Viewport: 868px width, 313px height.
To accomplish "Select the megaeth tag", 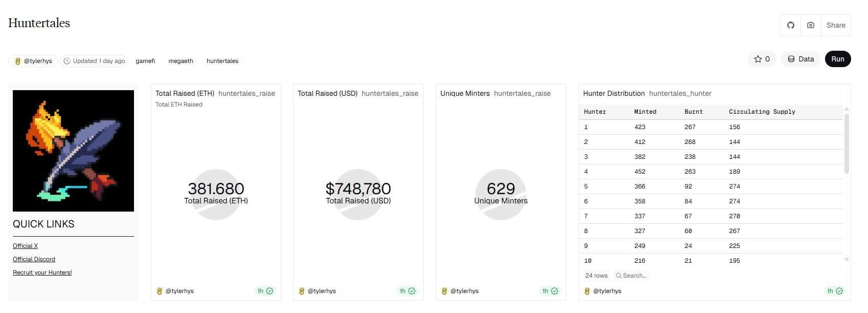I will point(181,61).
